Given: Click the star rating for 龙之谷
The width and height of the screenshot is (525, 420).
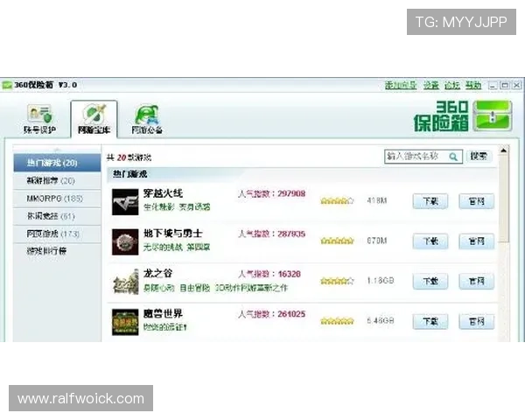Looking at the screenshot, I should (x=337, y=281).
